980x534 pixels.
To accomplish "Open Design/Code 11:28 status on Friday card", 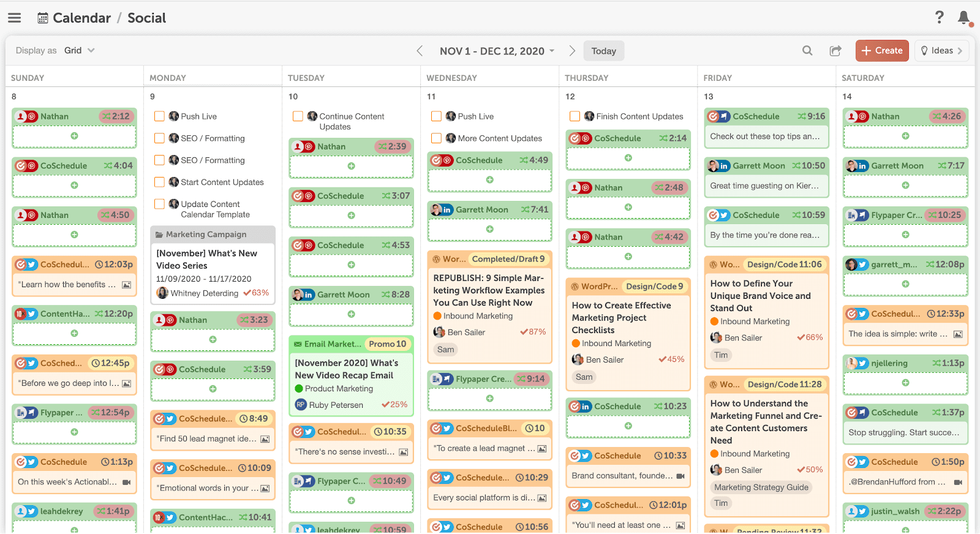I will tap(785, 385).
